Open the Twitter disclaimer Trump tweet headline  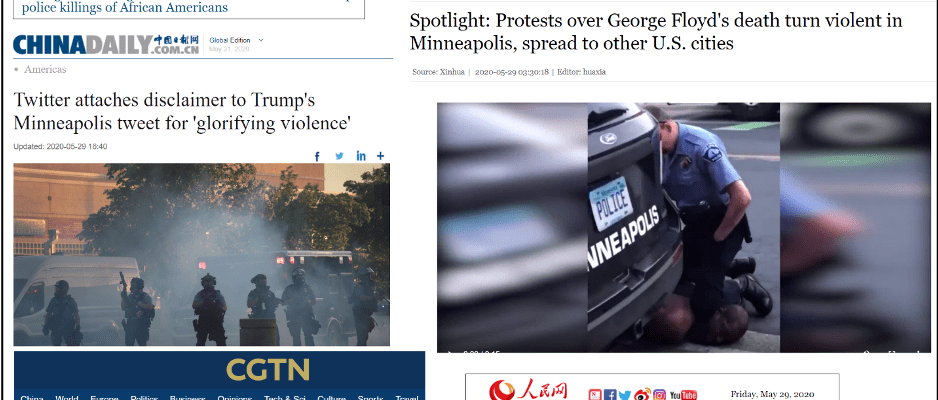tap(182, 112)
